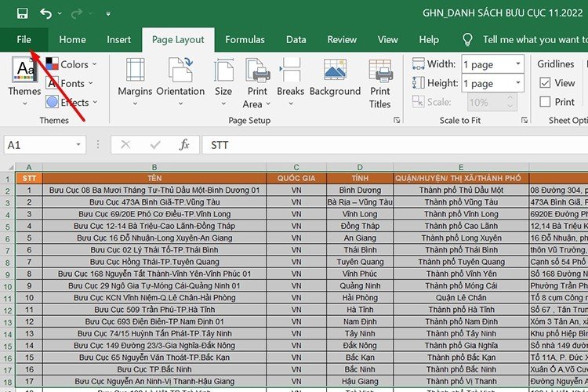
Task: Click cell 'Thành phố Long Xuyên'
Action: tap(461, 238)
